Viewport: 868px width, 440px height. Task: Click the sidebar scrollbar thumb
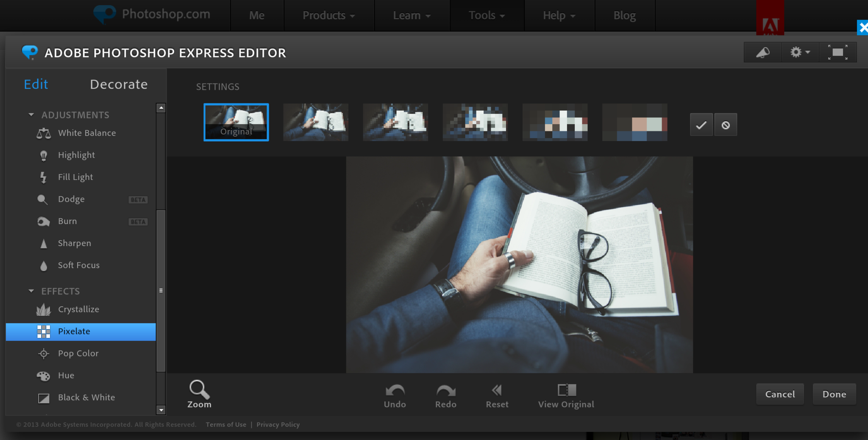point(161,291)
